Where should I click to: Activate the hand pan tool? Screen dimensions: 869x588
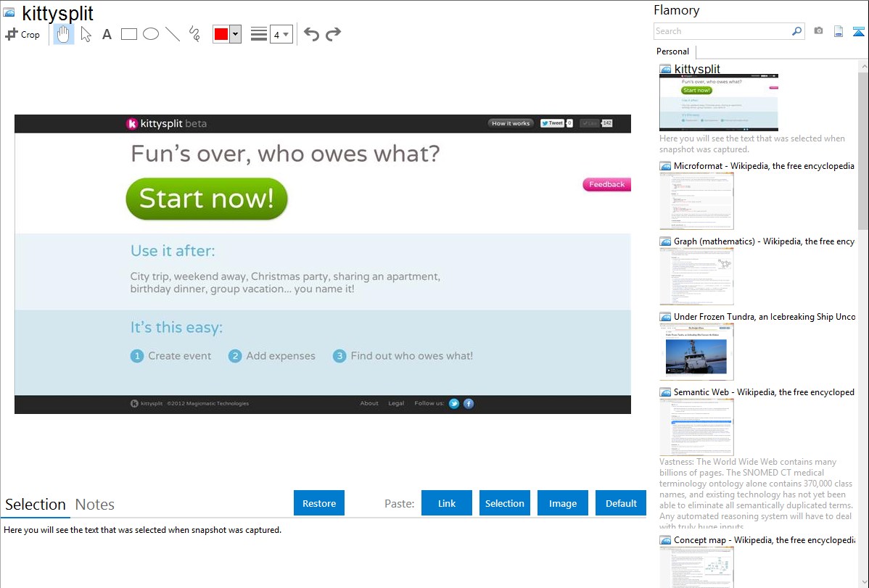pyautogui.click(x=63, y=34)
